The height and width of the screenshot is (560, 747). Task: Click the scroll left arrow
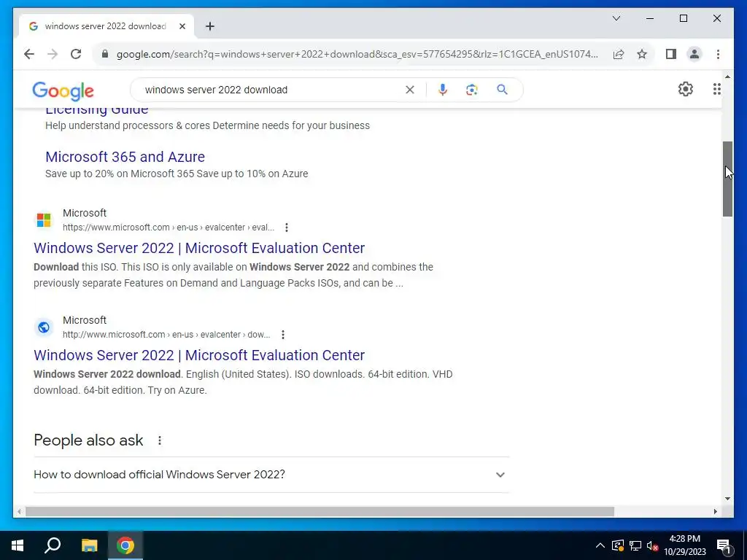tap(19, 511)
